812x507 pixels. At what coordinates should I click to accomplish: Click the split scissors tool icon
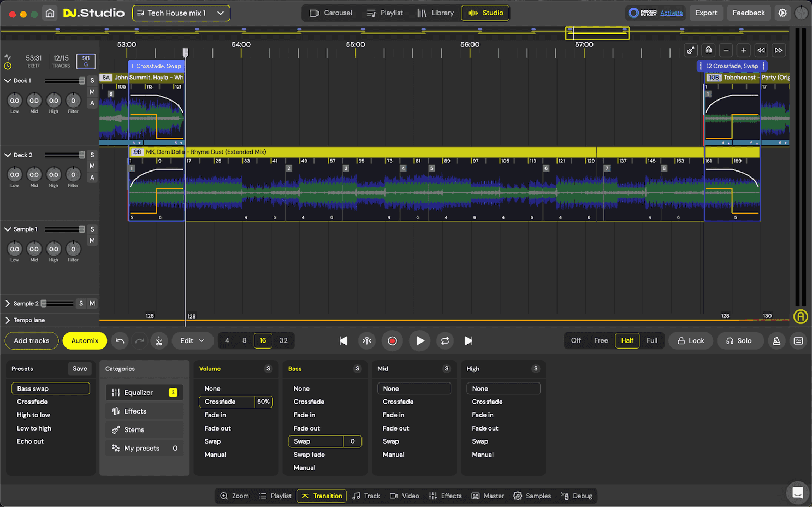click(x=159, y=341)
